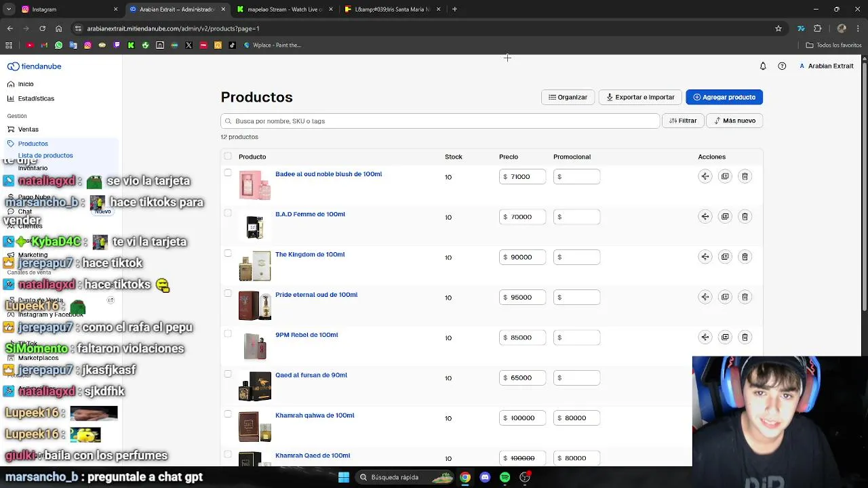Open the Todos los favoritos folder

[x=833, y=45]
